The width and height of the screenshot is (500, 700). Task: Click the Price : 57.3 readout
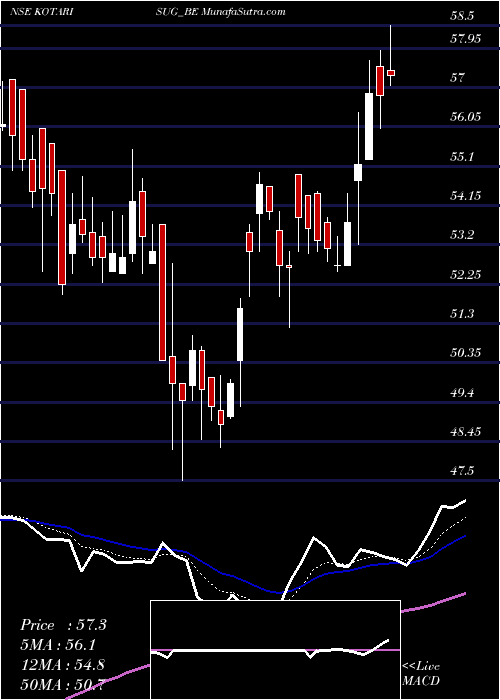pyautogui.click(x=63, y=625)
